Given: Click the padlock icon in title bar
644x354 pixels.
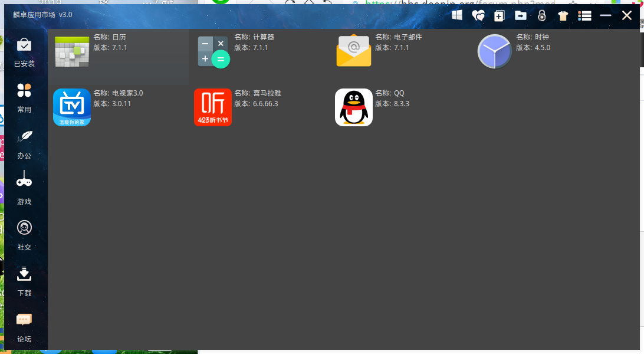Looking at the screenshot, I should pyautogui.click(x=542, y=15).
